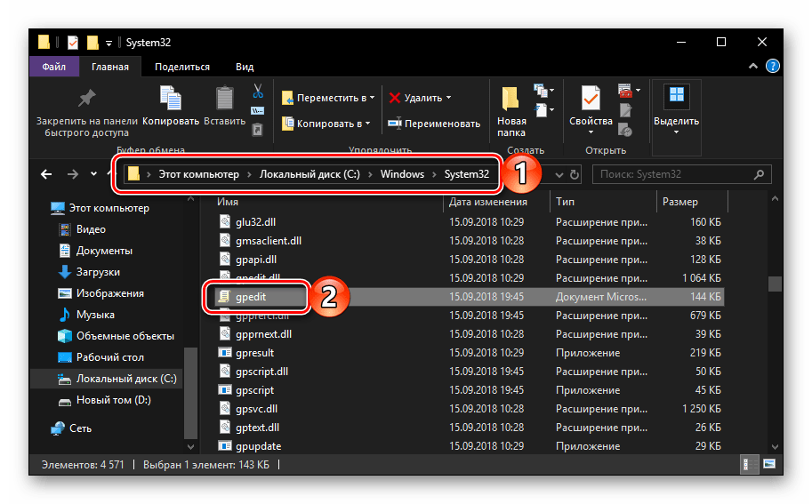Image resolution: width=812 pixels, height=504 pixels.
Task: Open the 'Файл' menu
Action: [53, 67]
